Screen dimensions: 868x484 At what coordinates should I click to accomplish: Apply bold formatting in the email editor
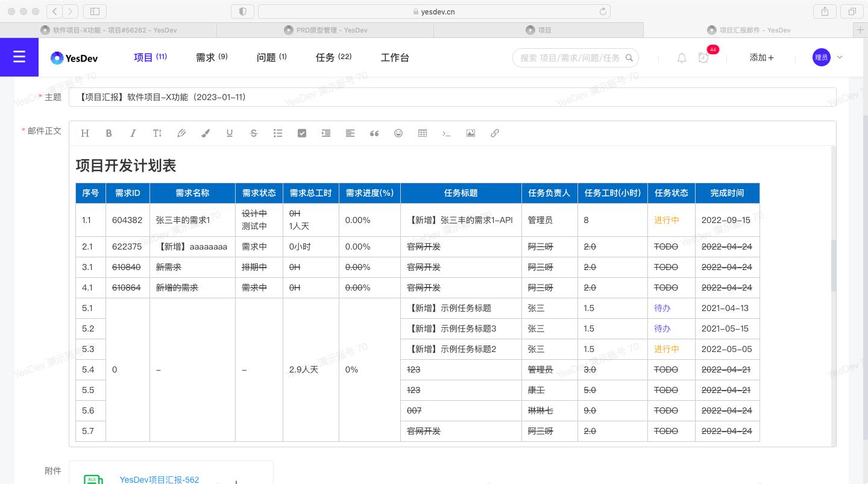coord(109,133)
